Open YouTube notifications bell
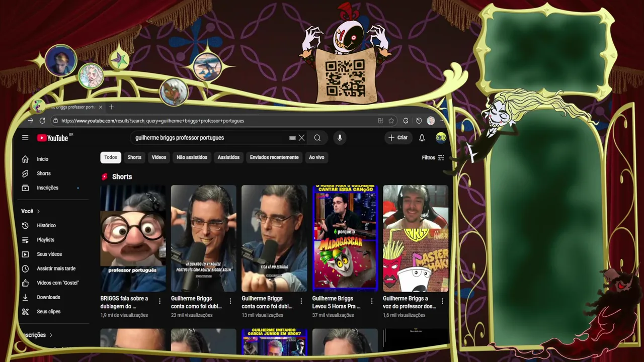Image resolution: width=644 pixels, height=362 pixels. click(422, 138)
